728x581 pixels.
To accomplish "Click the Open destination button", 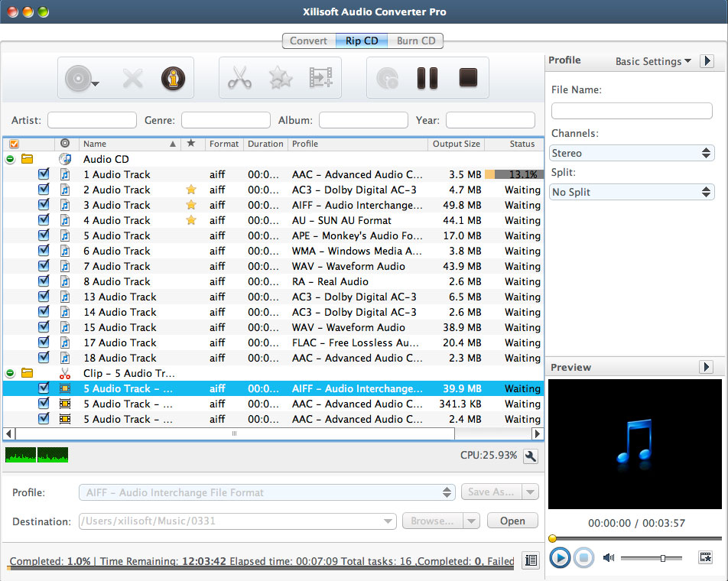I will point(512,521).
